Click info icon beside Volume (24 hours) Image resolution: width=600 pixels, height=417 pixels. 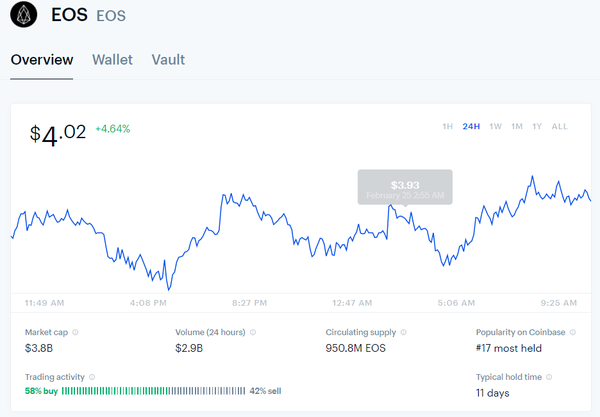click(x=250, y=332)
